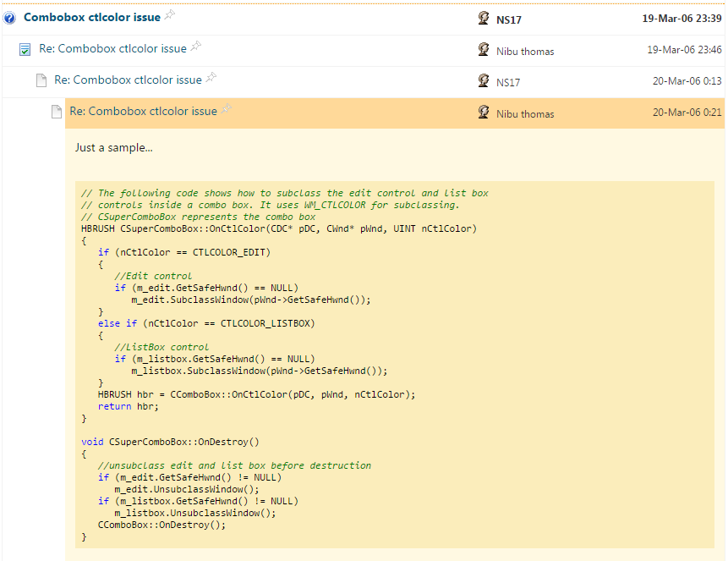Click the //Edit control comment
The width and height of the screenshot is (728, 561).
click(x=153, y=276)
